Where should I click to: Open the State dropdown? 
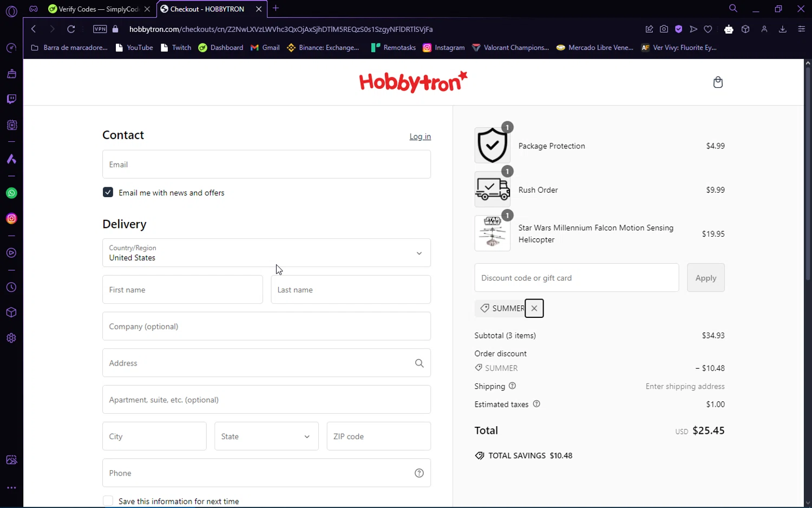[x=266, y=437]
